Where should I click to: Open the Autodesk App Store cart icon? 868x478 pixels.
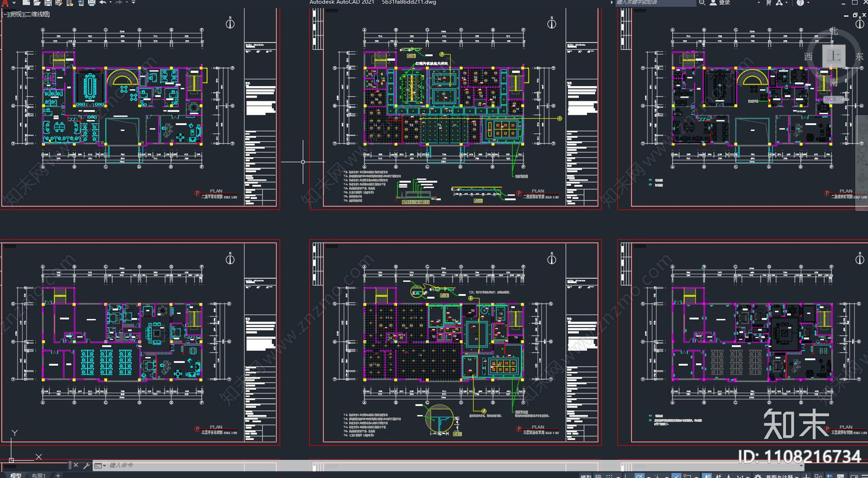pos(768,3)
